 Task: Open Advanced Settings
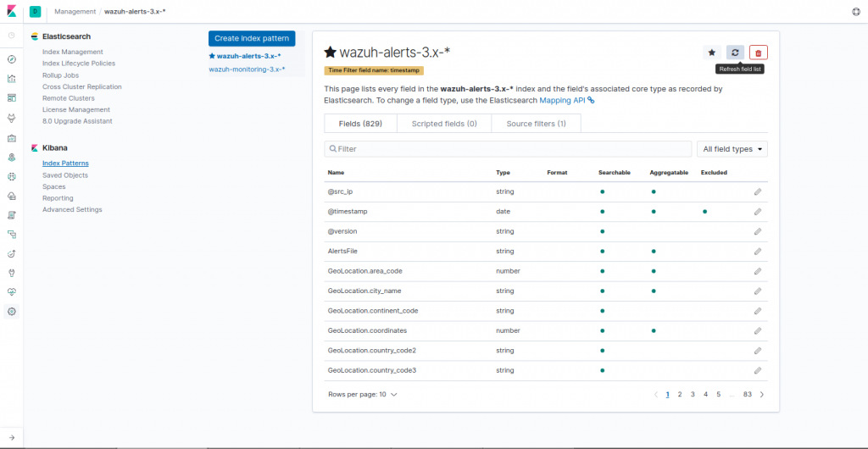[72, 209]
